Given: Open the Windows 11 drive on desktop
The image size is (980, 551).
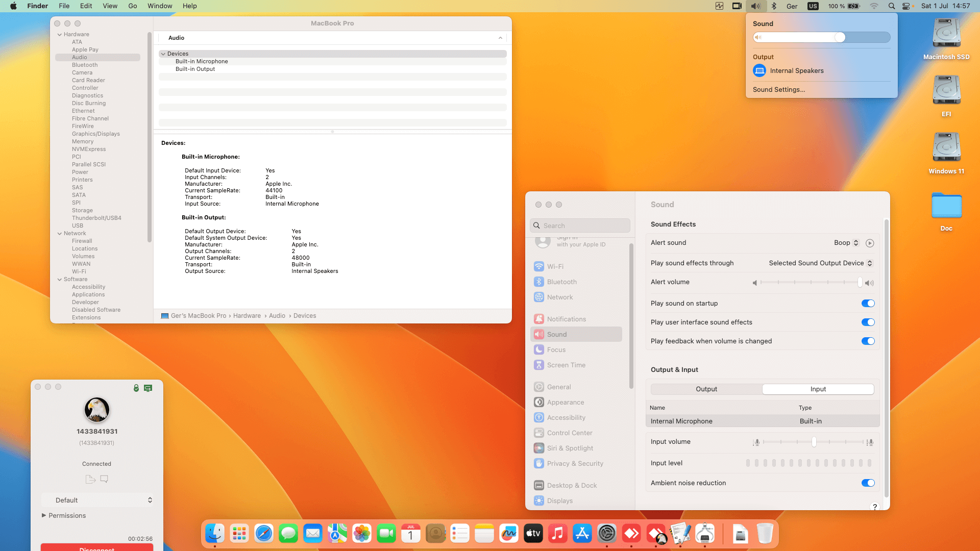Looking at the screenshot, I should tap(946, 154).
